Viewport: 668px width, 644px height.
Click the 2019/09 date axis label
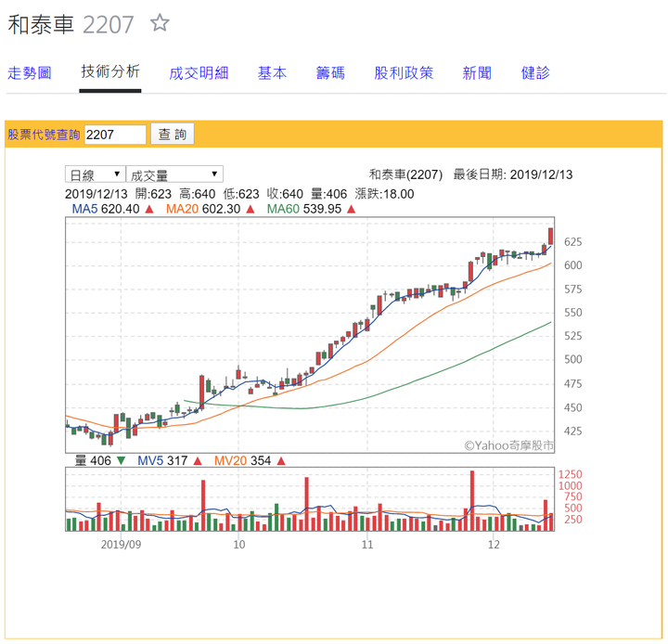point(121,545)
